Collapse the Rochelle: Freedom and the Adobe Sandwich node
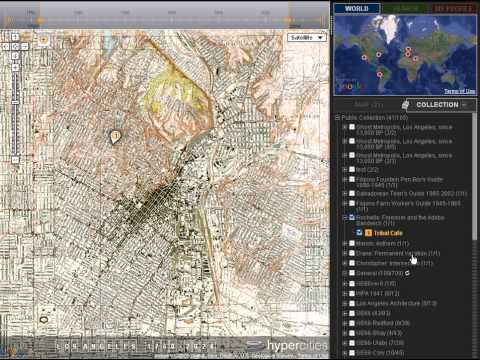Image resolution: width=480 pixels, height=360 pixels. coord(345,218)
